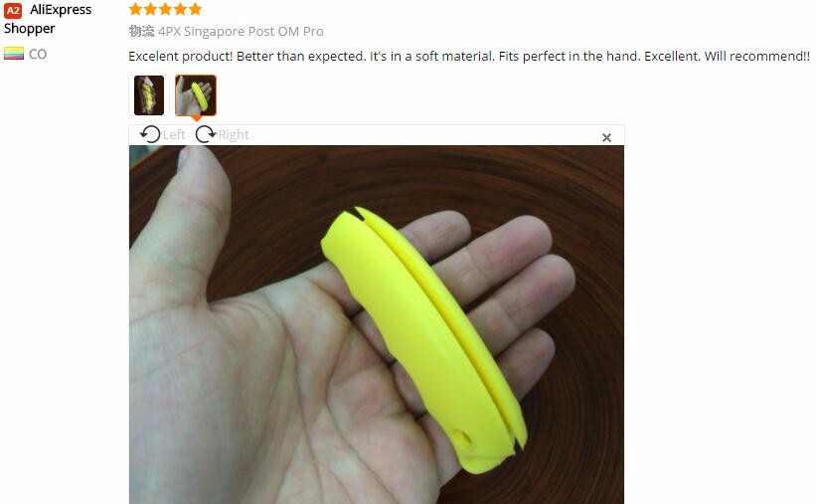Click the Colombia flag icon
The image size is (816, 504).
coord(14,54)
